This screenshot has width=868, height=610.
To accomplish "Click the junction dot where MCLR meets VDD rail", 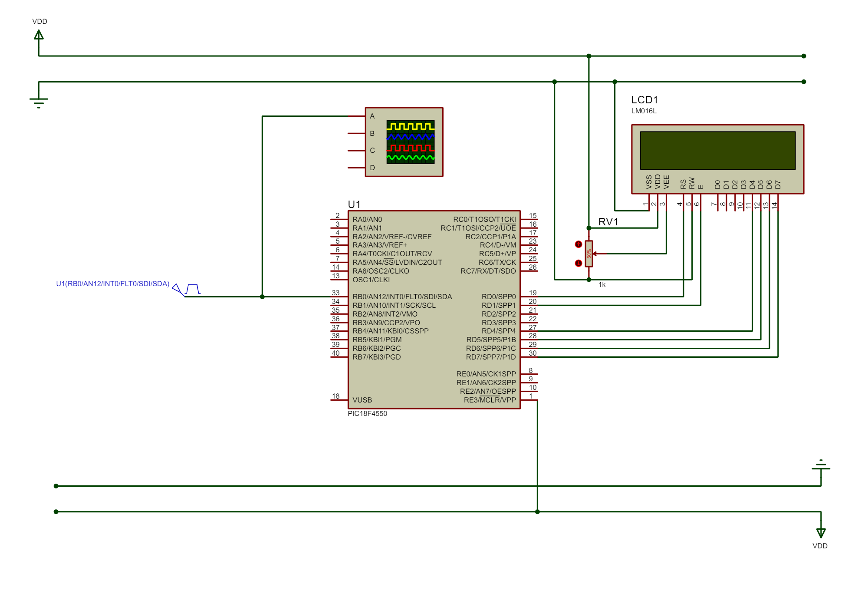I will (537, 511).
